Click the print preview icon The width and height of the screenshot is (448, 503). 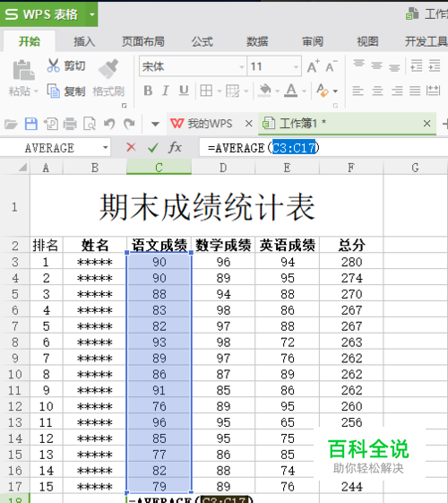90,124
